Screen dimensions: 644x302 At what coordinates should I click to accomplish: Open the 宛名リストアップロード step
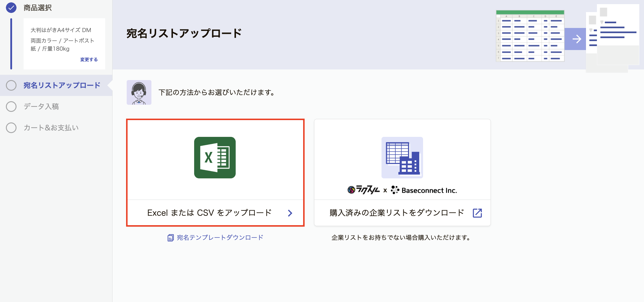(x=62, y=85)
